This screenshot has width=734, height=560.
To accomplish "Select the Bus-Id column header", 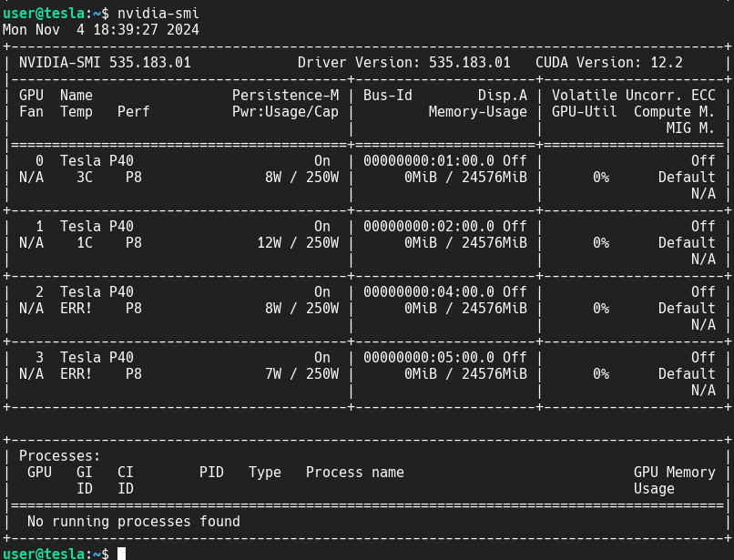I will 388,95.
